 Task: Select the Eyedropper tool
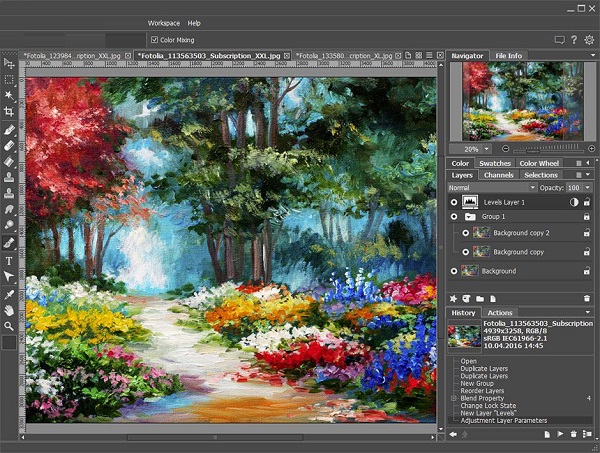coord(9,295)
